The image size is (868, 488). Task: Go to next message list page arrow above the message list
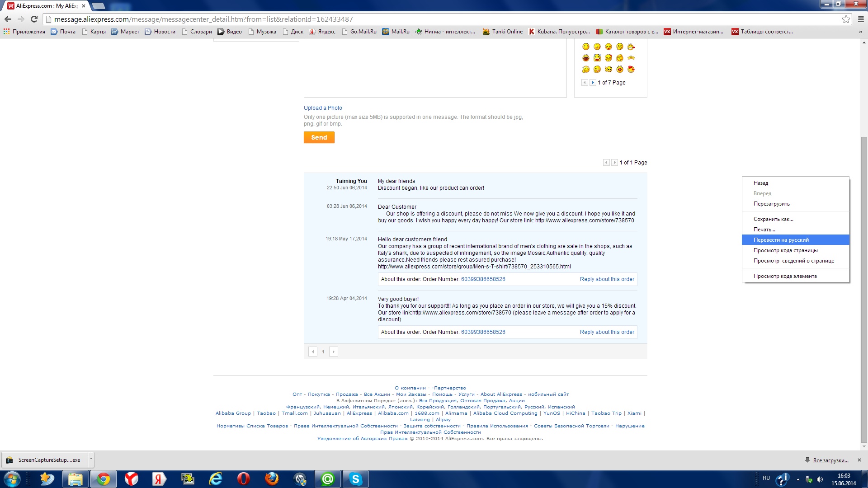tap(614, 163)
